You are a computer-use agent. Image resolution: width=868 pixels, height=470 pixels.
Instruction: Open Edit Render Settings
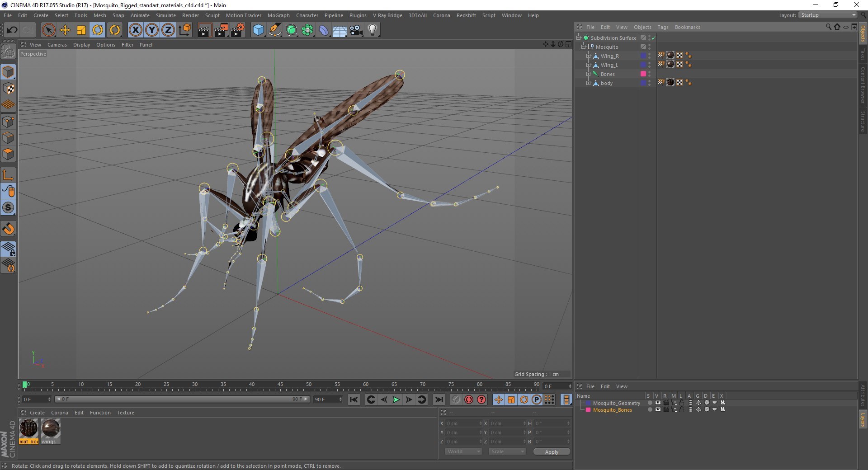237,30
